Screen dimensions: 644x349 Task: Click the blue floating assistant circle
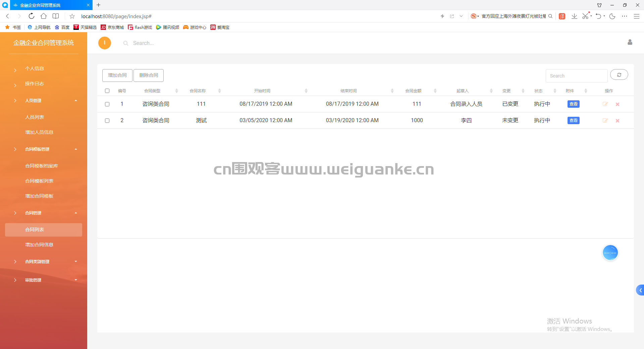click(x=610, y=252)
